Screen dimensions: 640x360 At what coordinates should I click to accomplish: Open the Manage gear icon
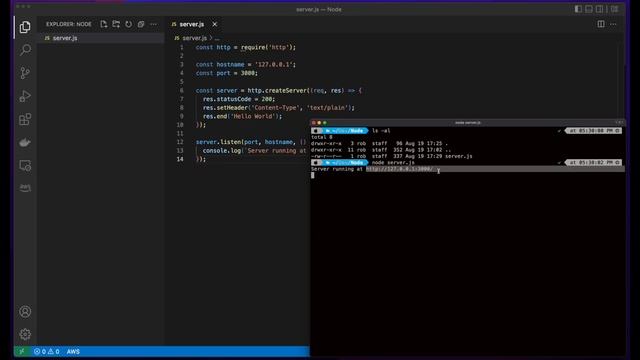point(25,334)
